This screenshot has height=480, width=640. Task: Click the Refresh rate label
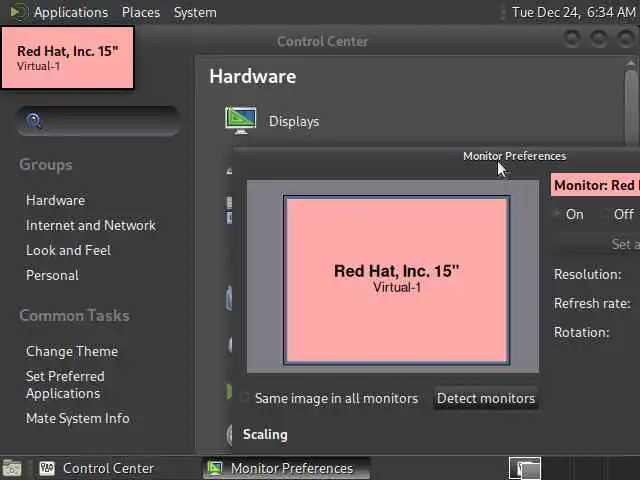tap(592, 303)
